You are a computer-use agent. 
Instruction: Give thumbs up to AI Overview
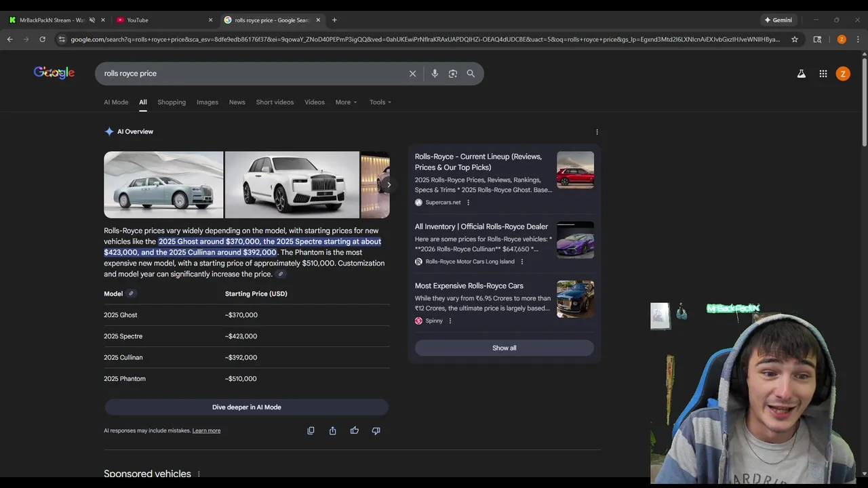coord(354,430)
